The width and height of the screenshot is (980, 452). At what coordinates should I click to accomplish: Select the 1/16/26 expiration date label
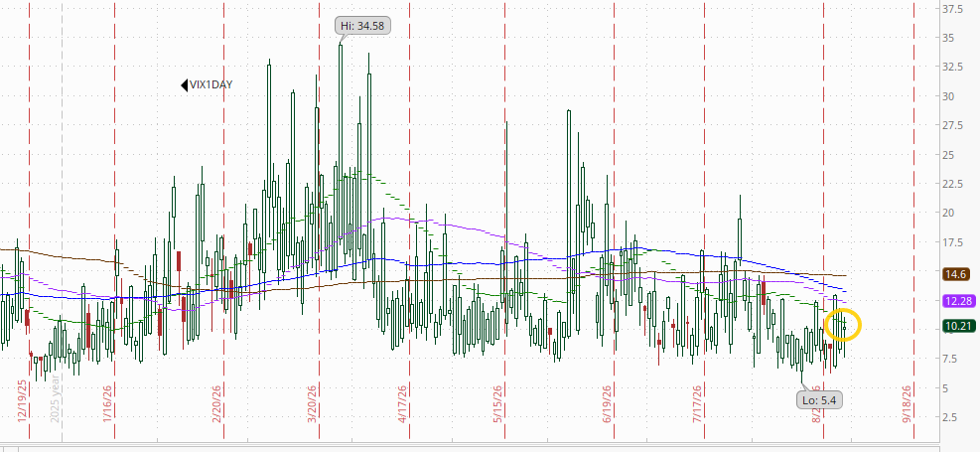tap(107, 402)
